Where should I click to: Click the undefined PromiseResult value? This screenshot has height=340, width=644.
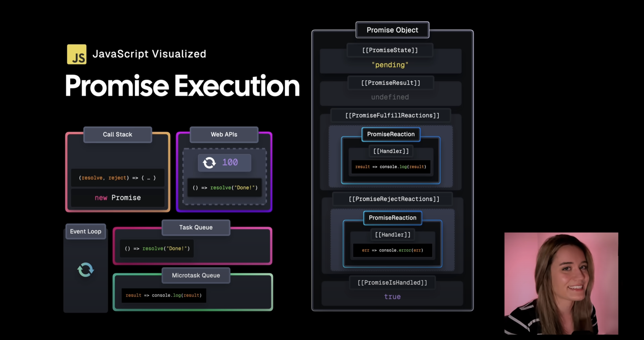390,97
